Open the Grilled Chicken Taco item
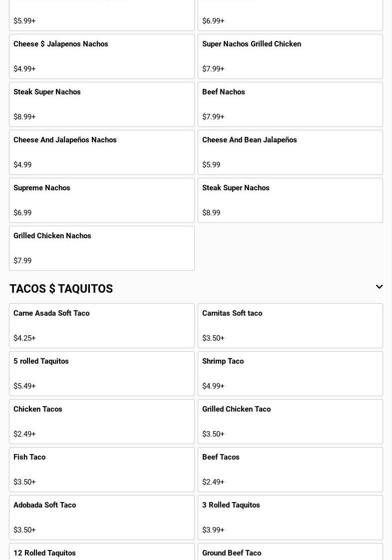The image size is (392, 560). pyautogui.click(x=290, y=422)
